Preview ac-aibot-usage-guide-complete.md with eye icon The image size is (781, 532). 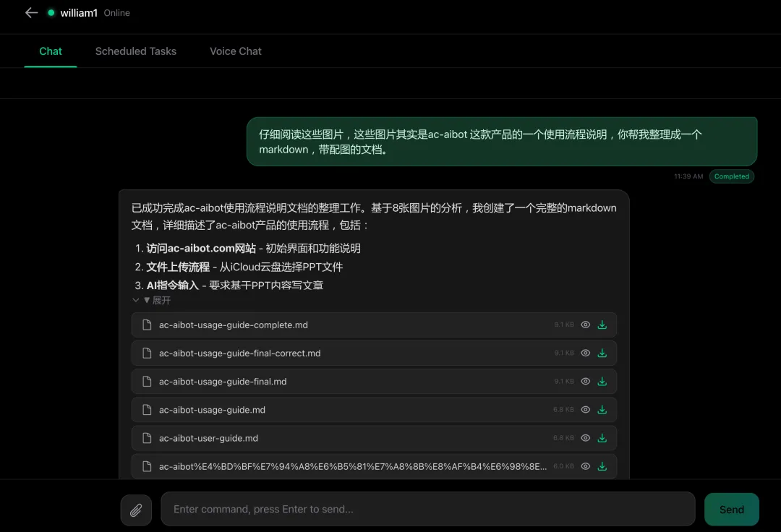[586, 325]
